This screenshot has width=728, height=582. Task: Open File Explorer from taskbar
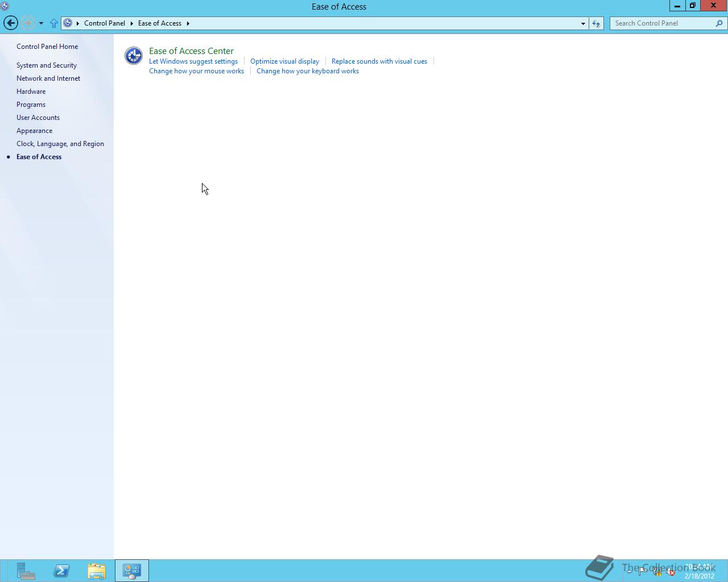[x=97, y=571]
